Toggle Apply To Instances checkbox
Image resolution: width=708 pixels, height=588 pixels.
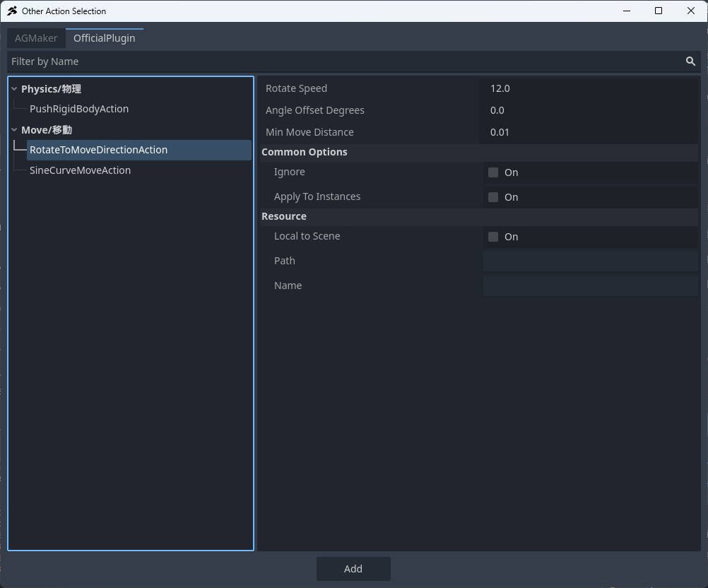tap(493, 197)
